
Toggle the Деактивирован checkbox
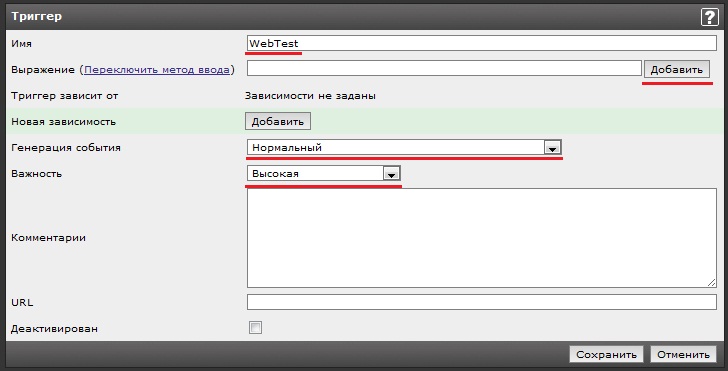[x=255, y=328]
